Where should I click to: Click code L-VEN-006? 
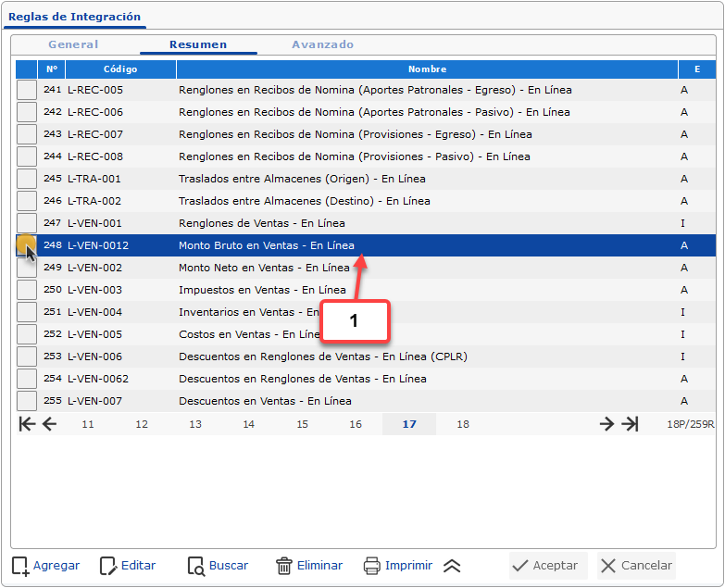94,357
